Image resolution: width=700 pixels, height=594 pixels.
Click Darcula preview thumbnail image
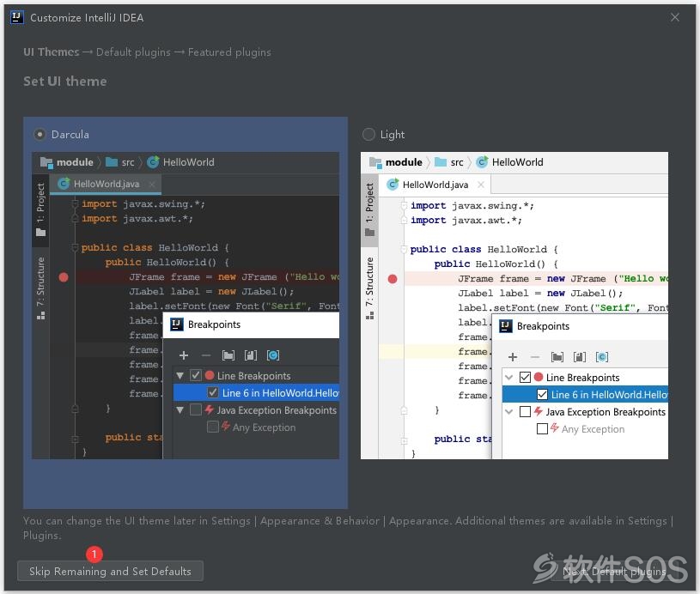coord(186,306)
